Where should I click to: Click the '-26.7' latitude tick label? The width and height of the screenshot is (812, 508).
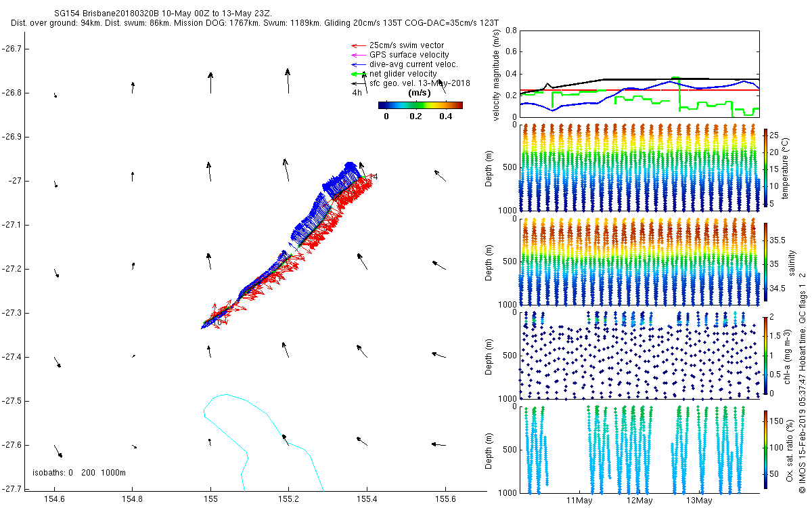pyautogui.click(x=12, y=49)
